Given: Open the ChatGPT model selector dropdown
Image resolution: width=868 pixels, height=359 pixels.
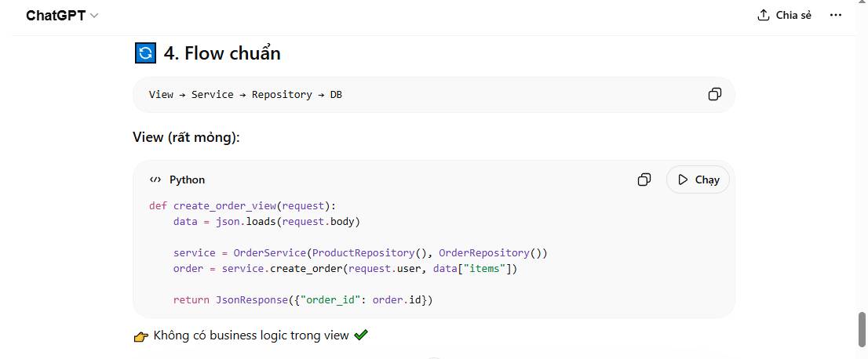Looking at the screenshot, I should click(x=62, y=16).
